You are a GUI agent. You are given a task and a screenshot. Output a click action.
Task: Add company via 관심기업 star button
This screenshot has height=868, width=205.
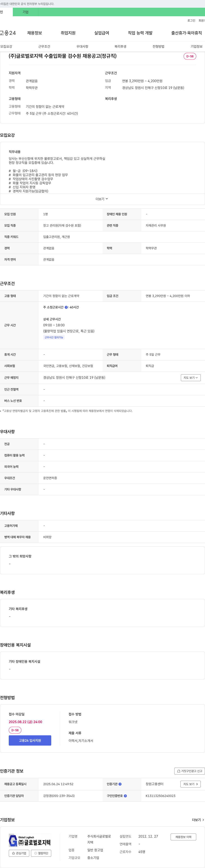pyautogui.click(x=19, y=853)
